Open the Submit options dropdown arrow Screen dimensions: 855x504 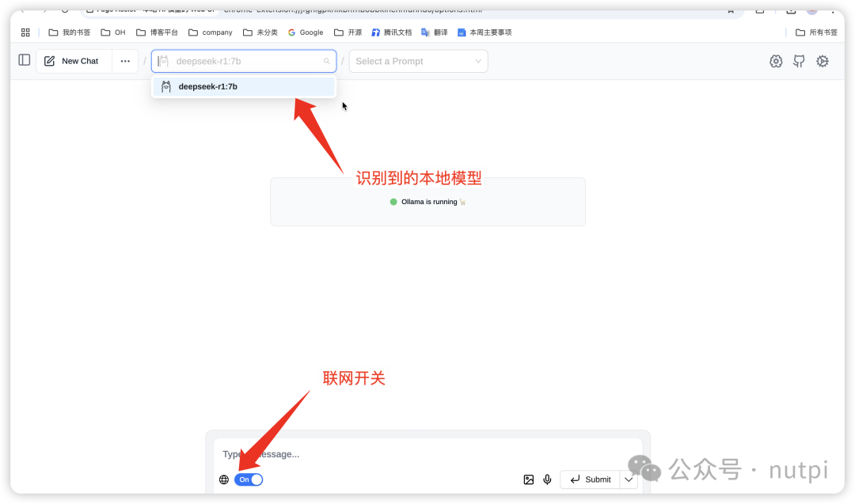[629, 479]
